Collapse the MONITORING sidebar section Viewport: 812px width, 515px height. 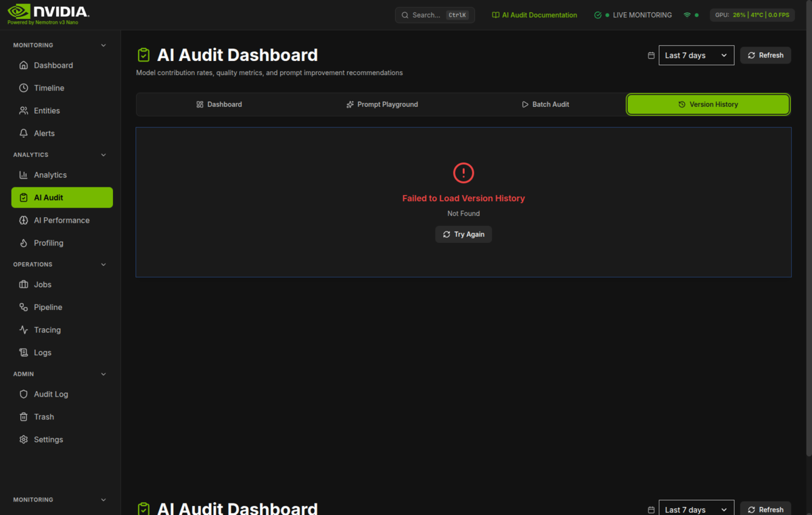pyautogui.click(x=103, y=45)
